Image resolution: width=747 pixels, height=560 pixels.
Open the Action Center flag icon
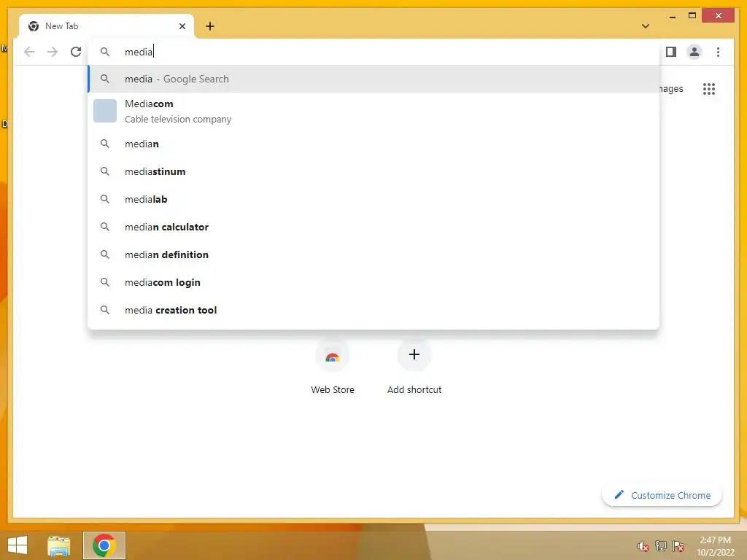678,545
